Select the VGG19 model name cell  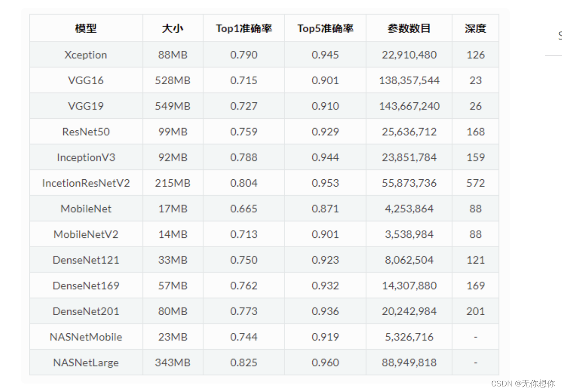click(86, 106)
